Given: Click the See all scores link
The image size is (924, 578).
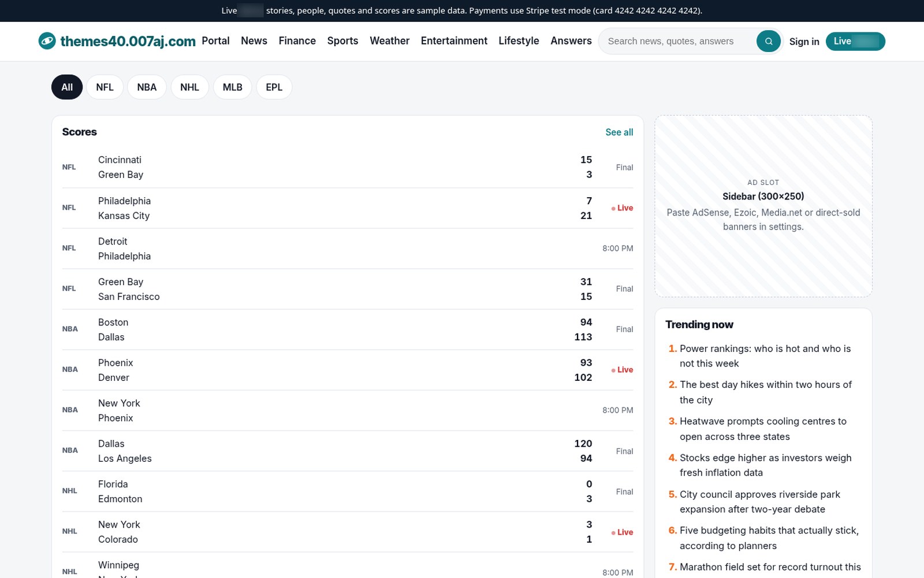Looking at the screenshot, I should [x=619, y=132].
